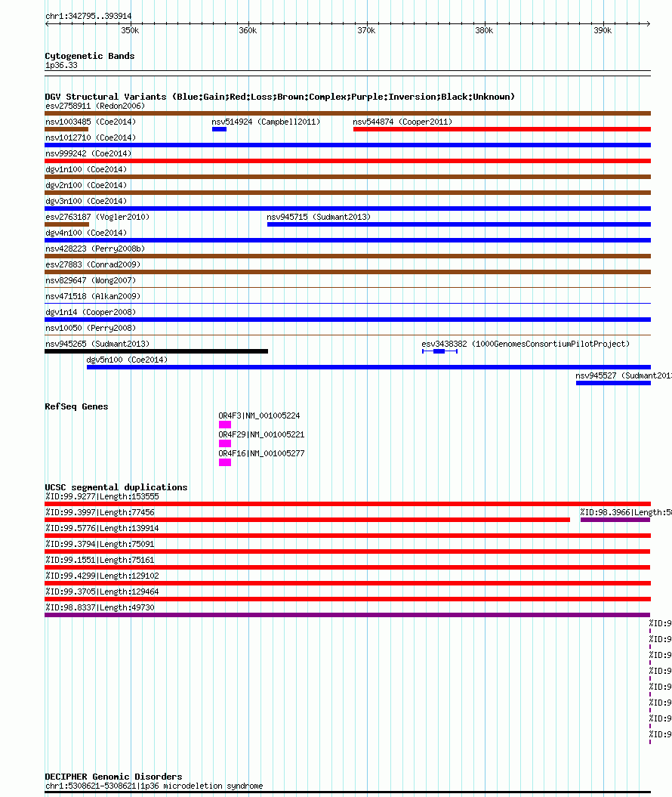Click the UCSC segmental duplications track title
The width and height of the screenshot is (672, 797).
click(116, 487)
